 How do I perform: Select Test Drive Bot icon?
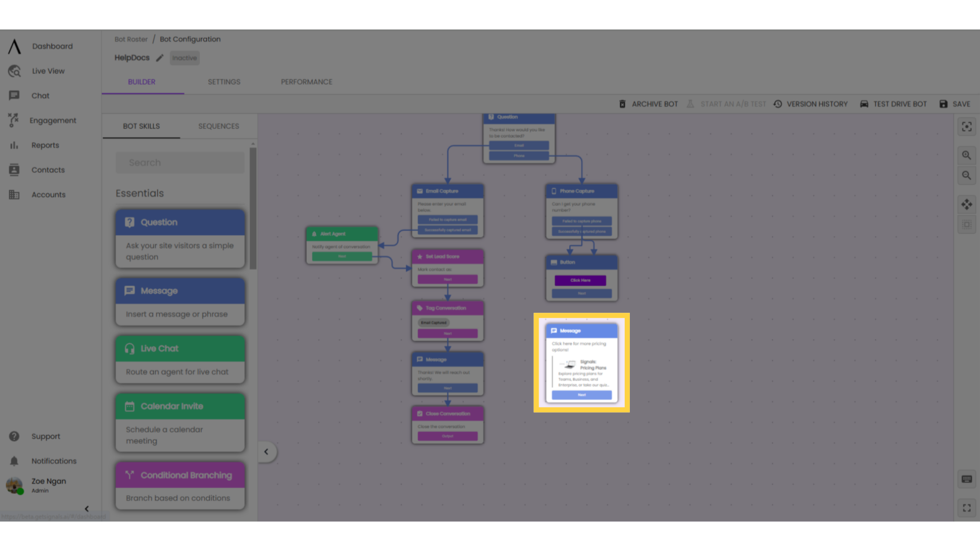[x=864, y=104]
